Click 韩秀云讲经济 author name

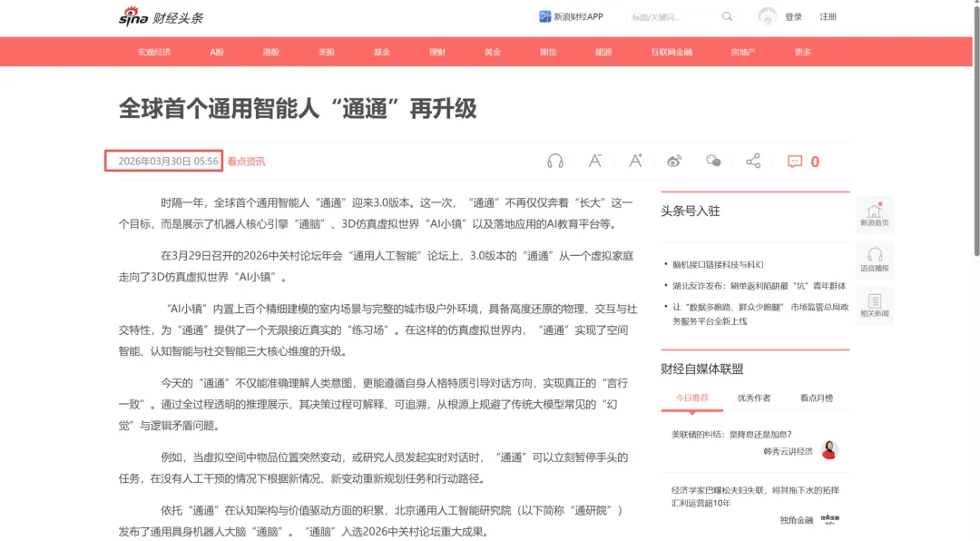click(788, 451)
